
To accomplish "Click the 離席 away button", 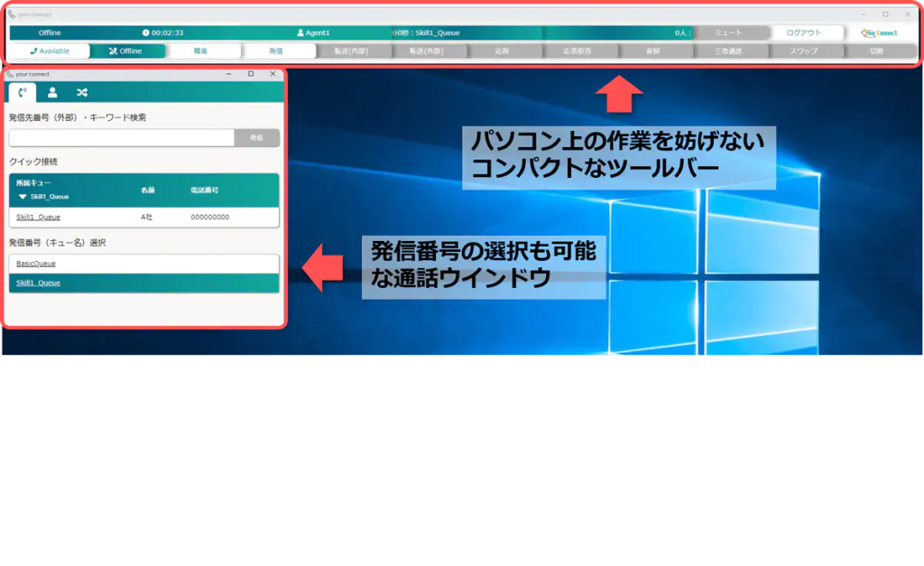I will [201, 51].
